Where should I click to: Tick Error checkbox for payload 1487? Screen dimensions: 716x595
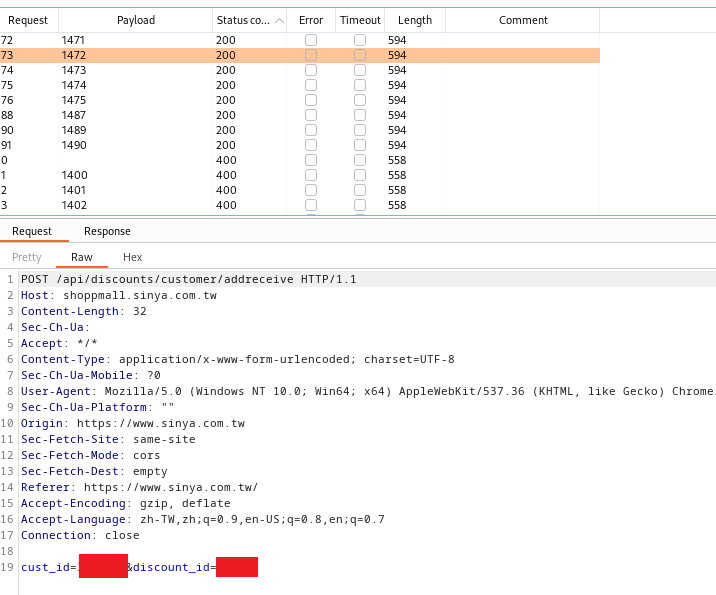pyautogui.click(x=311, y=115)
